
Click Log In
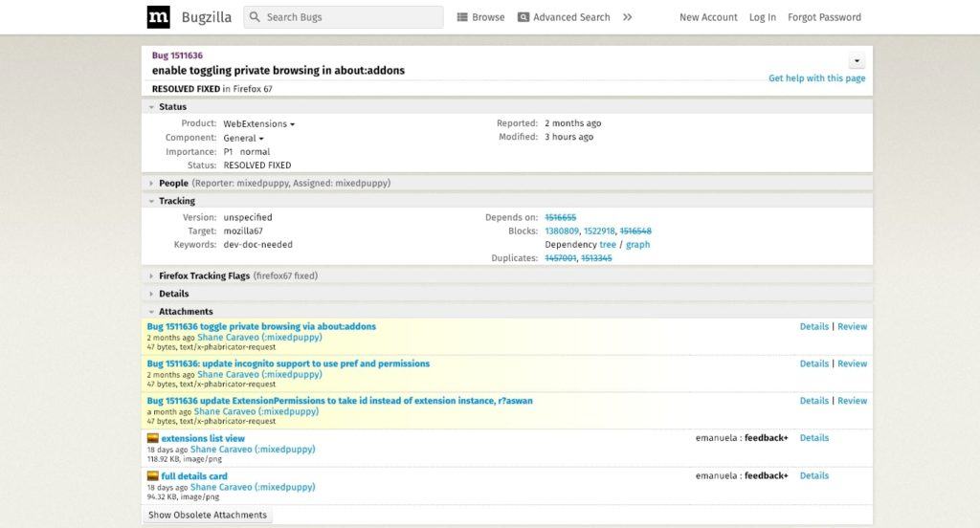point(763,17)
